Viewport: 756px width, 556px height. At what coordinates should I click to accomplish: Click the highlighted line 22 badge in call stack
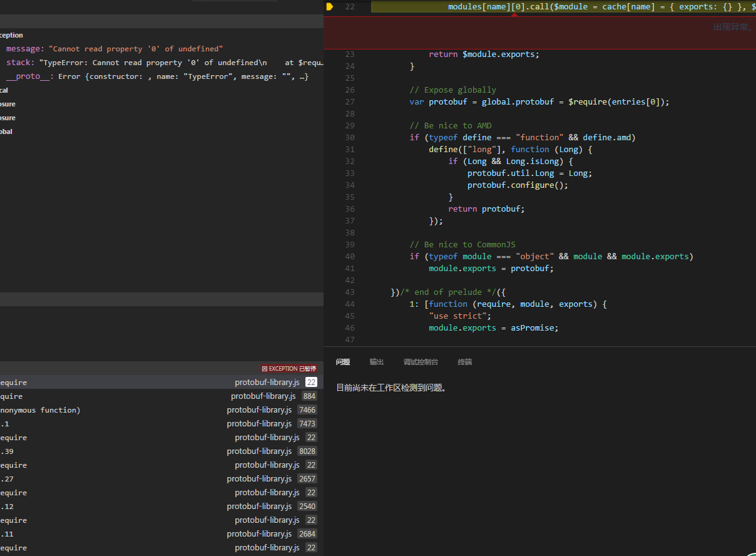click(311, 383)
